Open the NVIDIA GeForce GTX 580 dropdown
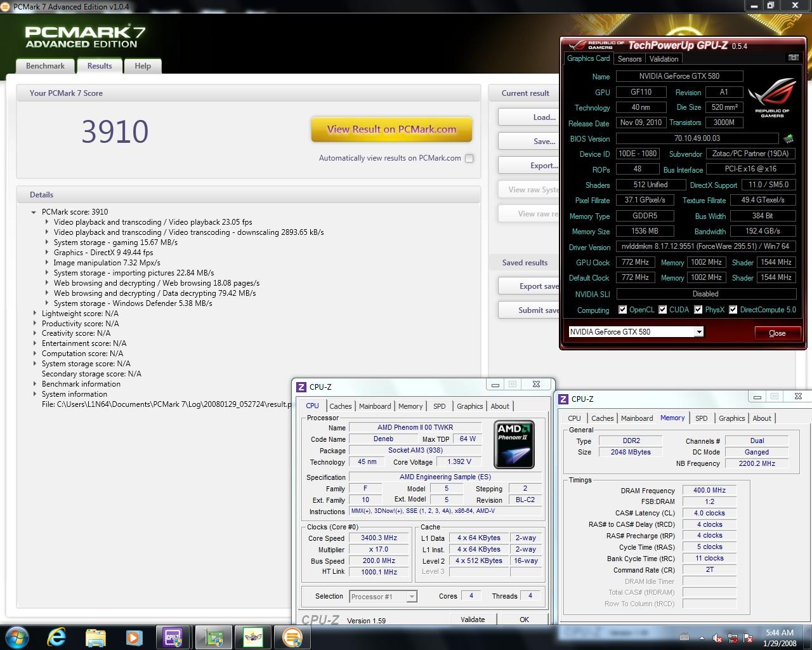 point(698,332)
